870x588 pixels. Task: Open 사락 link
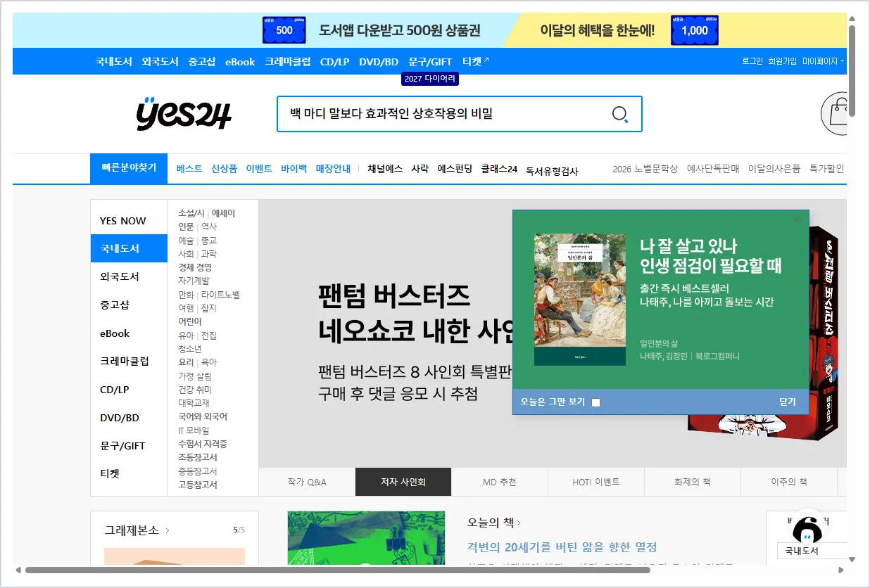(420, 169)
